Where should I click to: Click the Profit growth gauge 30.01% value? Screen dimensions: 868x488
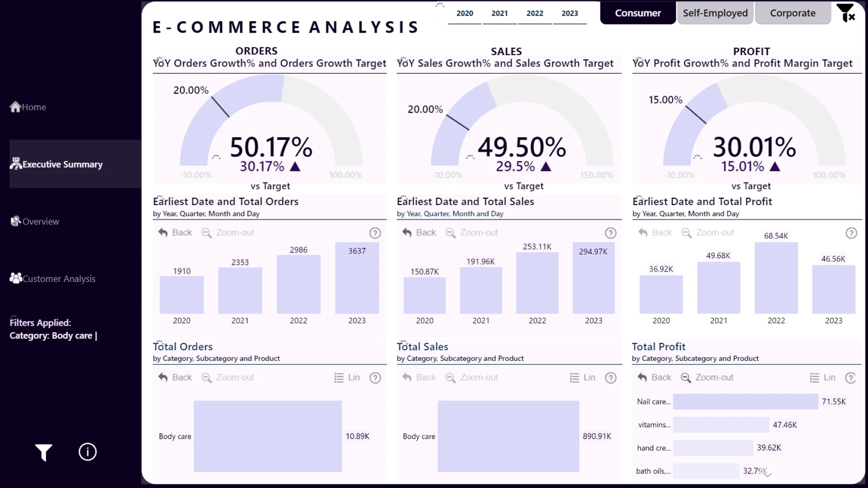(755, 147)
